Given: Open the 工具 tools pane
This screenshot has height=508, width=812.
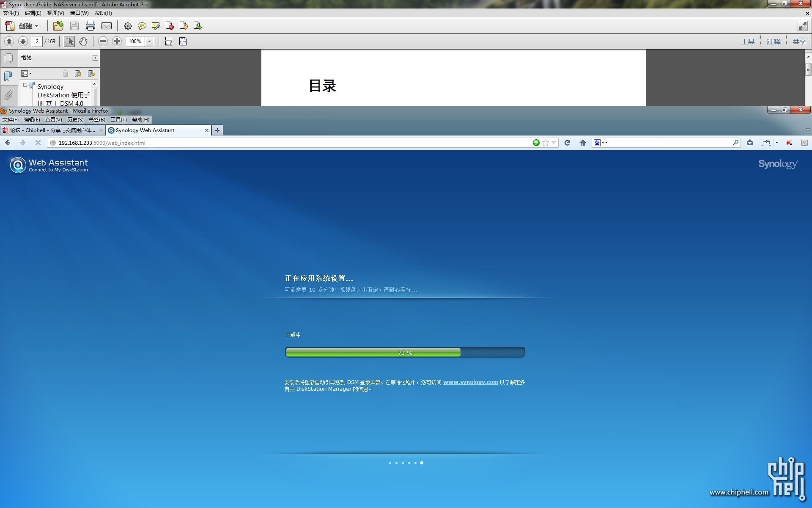Looking at the screenshot, I should (x=748, y=41).
